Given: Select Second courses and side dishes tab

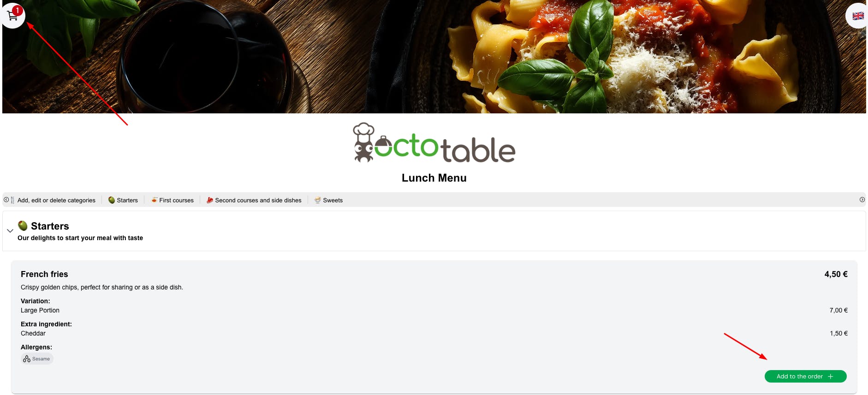Looking at the screenshot, I should [254, 200].
